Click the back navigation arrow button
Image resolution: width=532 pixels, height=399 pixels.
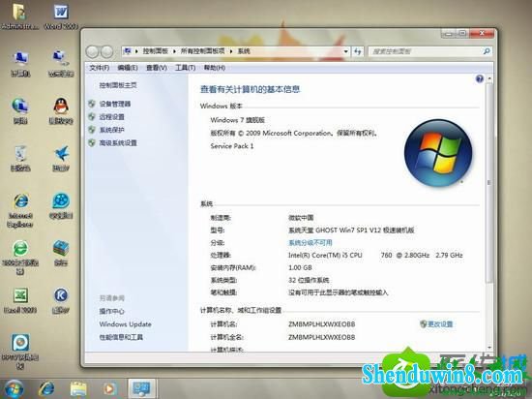92,52
